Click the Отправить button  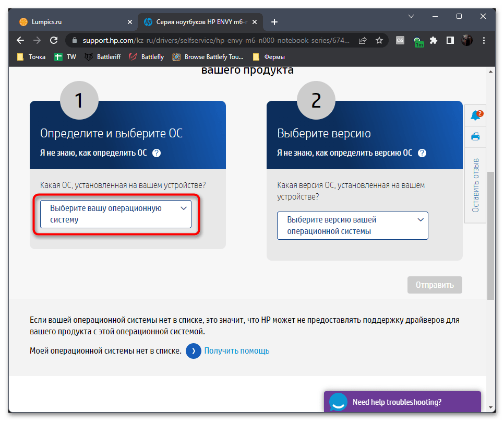coord(435,285)
